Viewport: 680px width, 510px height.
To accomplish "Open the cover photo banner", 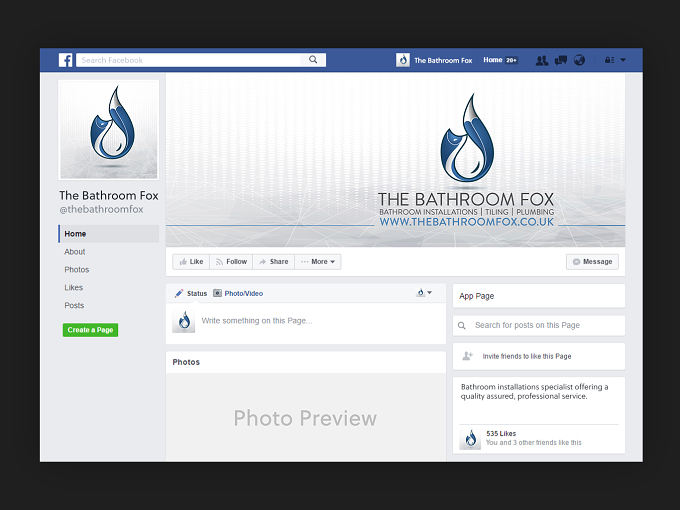I will (396, 160).
